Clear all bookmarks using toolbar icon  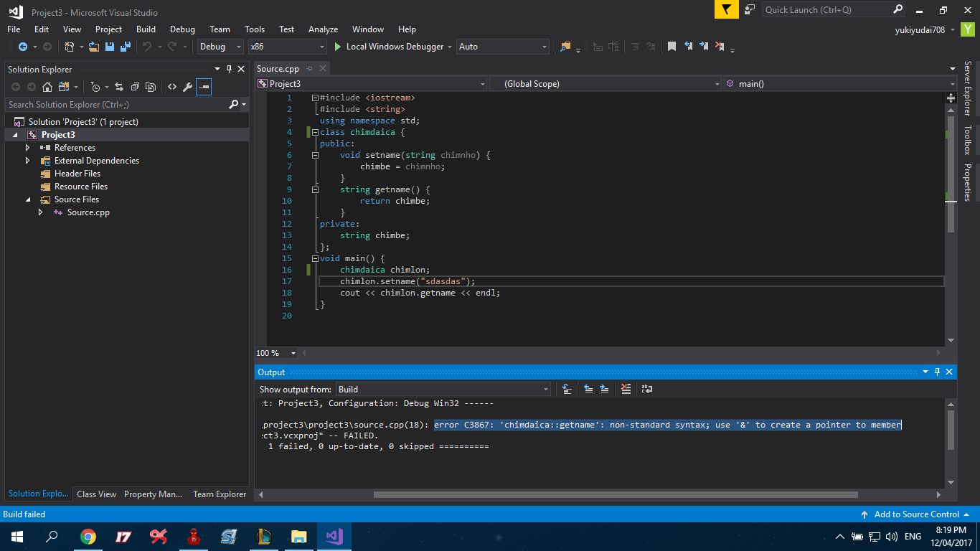tap(720, 47)
